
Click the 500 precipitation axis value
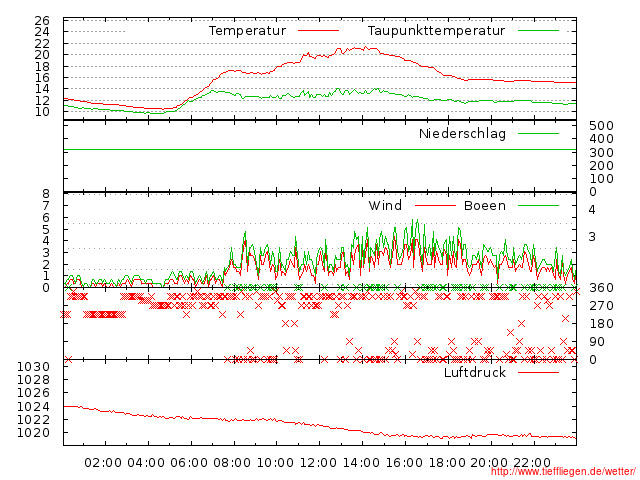601,126
